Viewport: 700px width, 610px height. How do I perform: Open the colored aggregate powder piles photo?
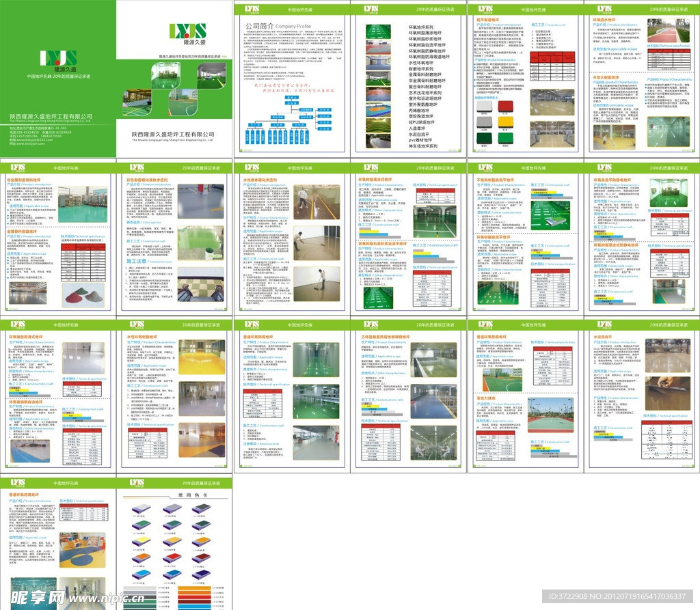pos(84,295)
